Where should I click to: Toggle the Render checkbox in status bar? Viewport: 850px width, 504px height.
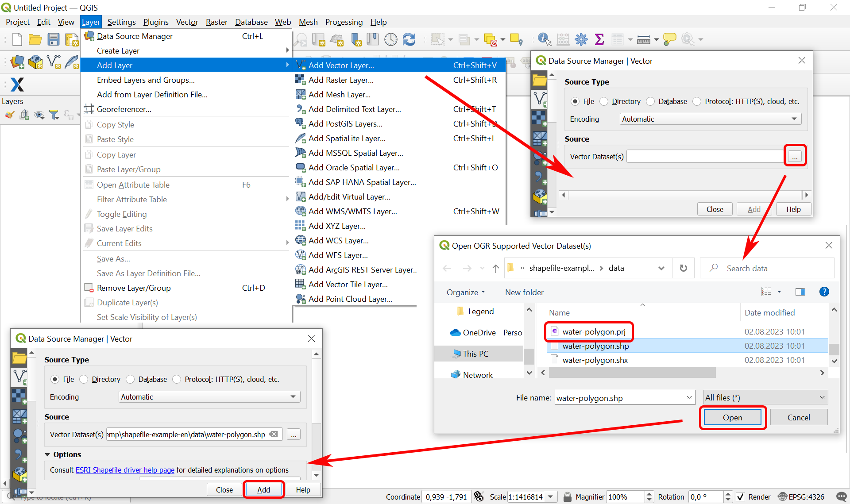click(740, 497)
